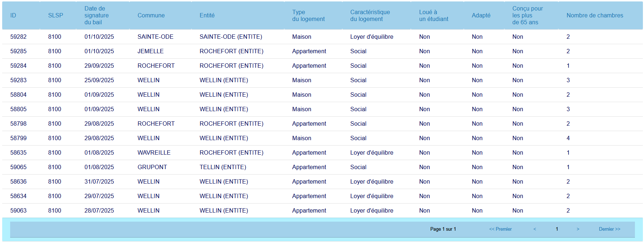Viewport: 644px width, 243px height.
Task: Click the JEMELLE commune cell
Action: point(150,51)
